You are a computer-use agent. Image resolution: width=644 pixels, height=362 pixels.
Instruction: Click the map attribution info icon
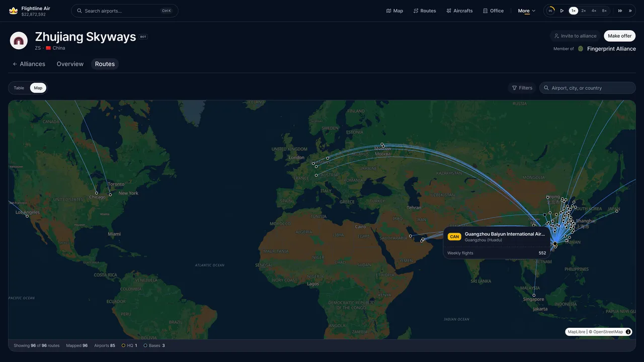[x=628, y=332]
